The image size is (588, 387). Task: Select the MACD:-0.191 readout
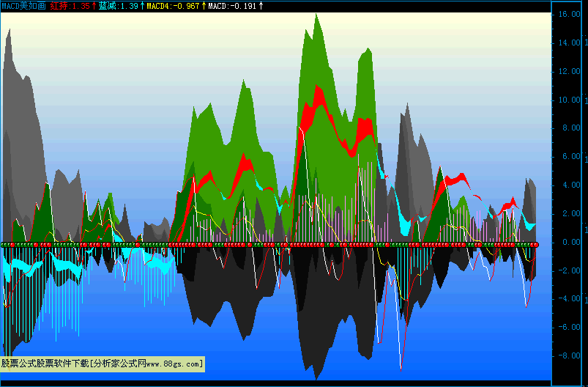233,6
